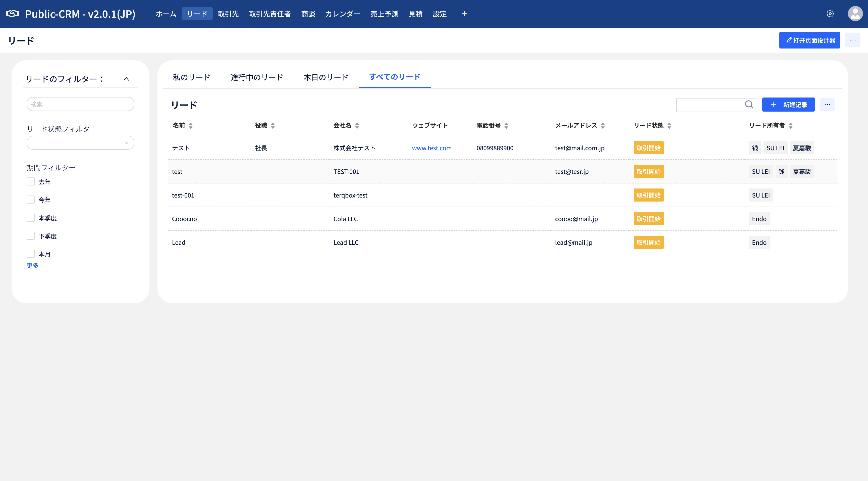Click the plus icon in navigation bar
The image size is (868, 481).
[x=464, y=14]
